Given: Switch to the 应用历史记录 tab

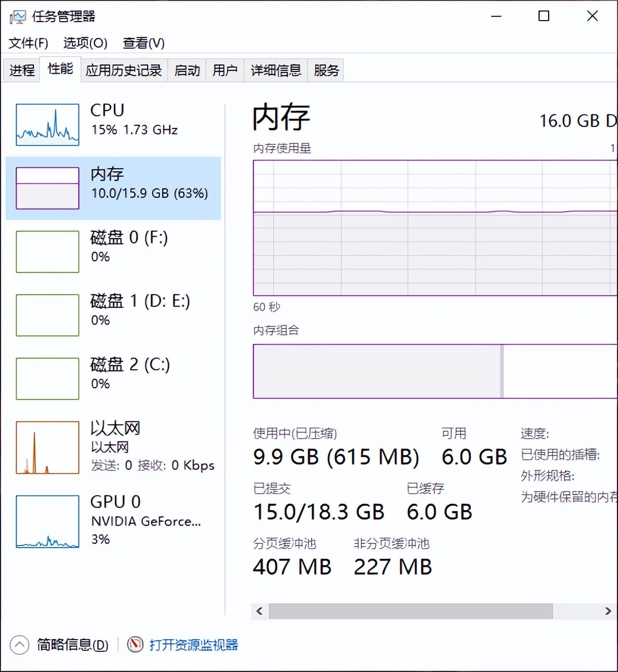Looking at the screenshot, I should [124, 70].
